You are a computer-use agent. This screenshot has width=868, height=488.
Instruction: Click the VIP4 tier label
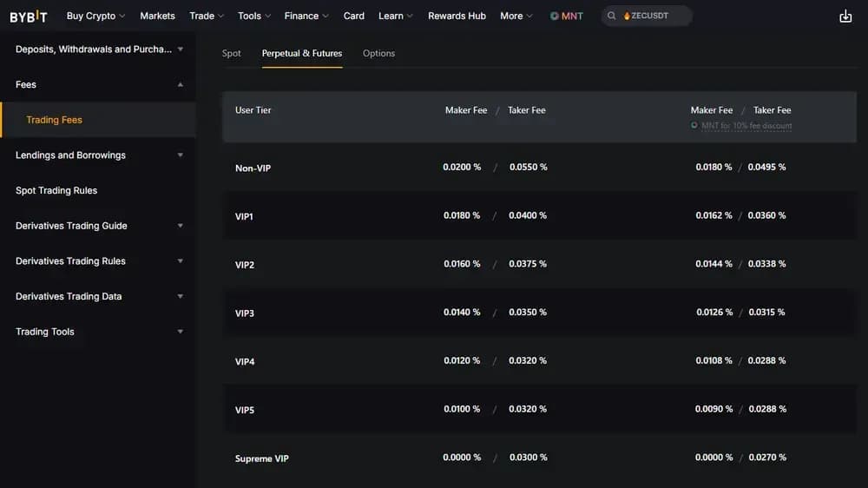coord(245,362)
